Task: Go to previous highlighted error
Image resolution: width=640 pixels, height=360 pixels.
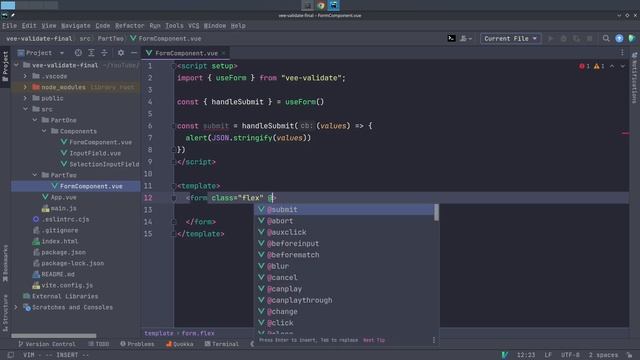Action: pos(612,66)
